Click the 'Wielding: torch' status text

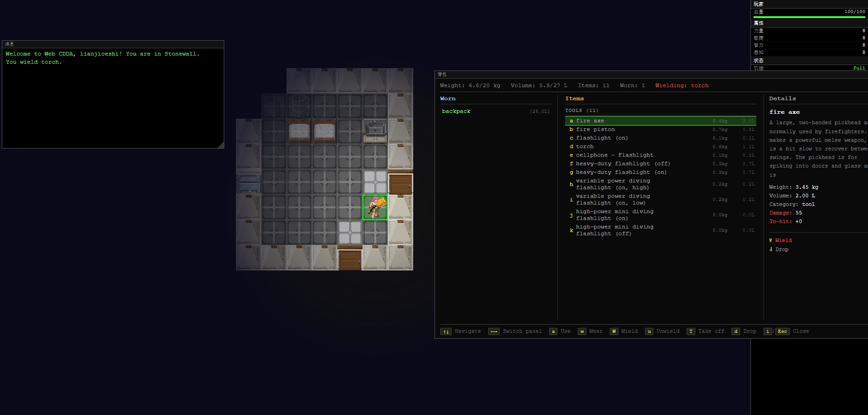coord(682,86)
